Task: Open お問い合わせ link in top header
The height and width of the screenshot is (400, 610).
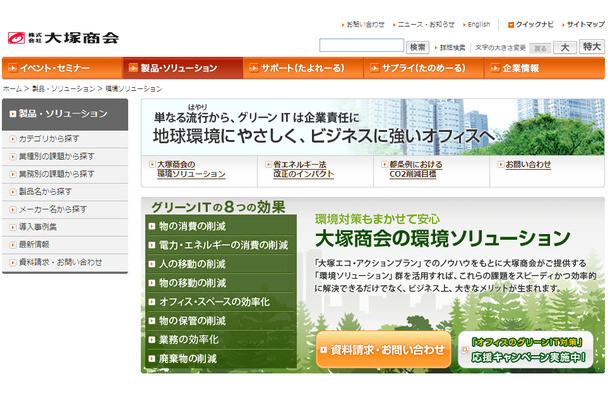Action: 365,25
